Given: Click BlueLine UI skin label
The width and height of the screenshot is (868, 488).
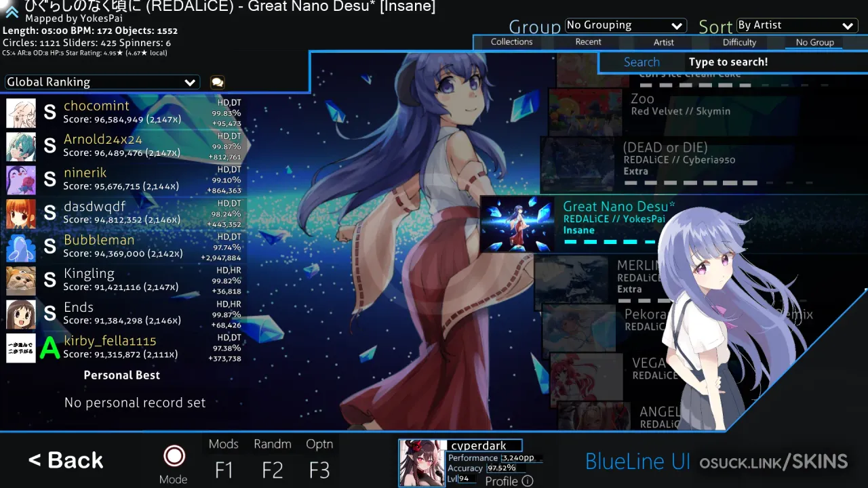Looking at the screenshot, I should point(637,462).
